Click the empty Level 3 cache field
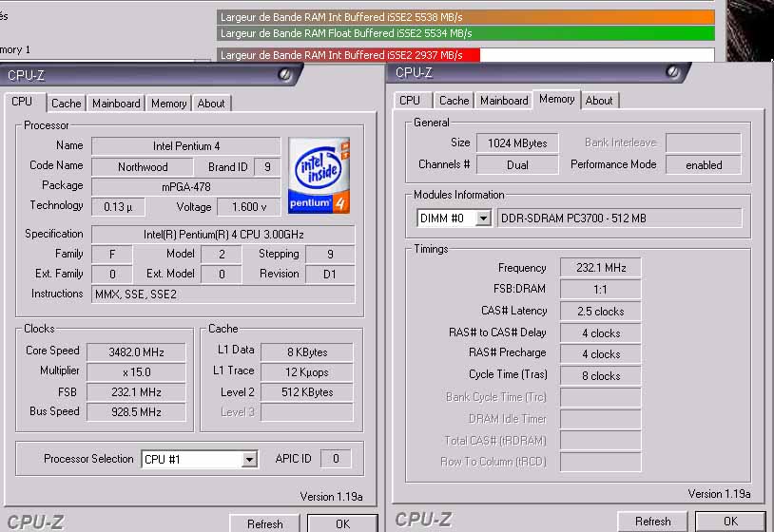The image size is (774, 532). [307, 411]
